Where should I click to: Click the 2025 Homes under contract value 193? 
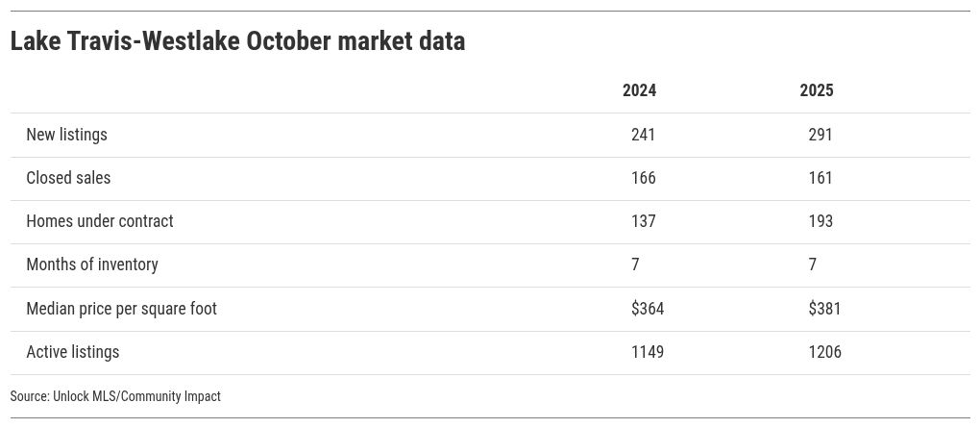tap(821, 221)
